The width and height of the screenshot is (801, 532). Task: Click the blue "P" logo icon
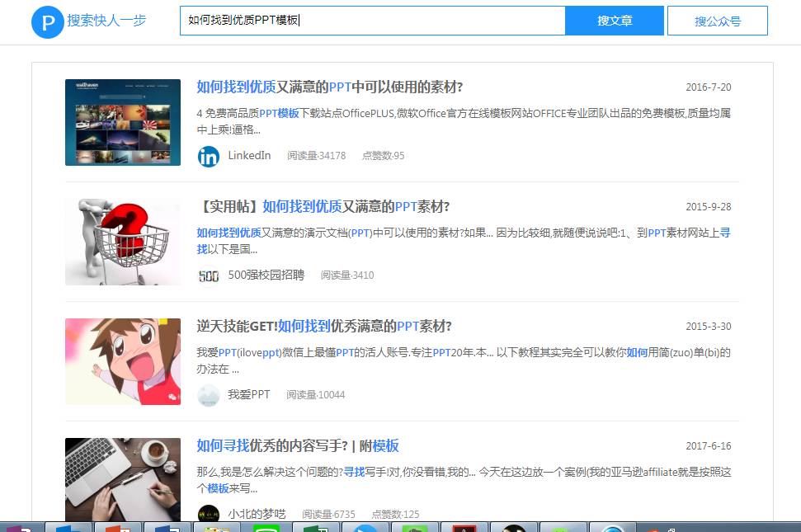(47, 22)
